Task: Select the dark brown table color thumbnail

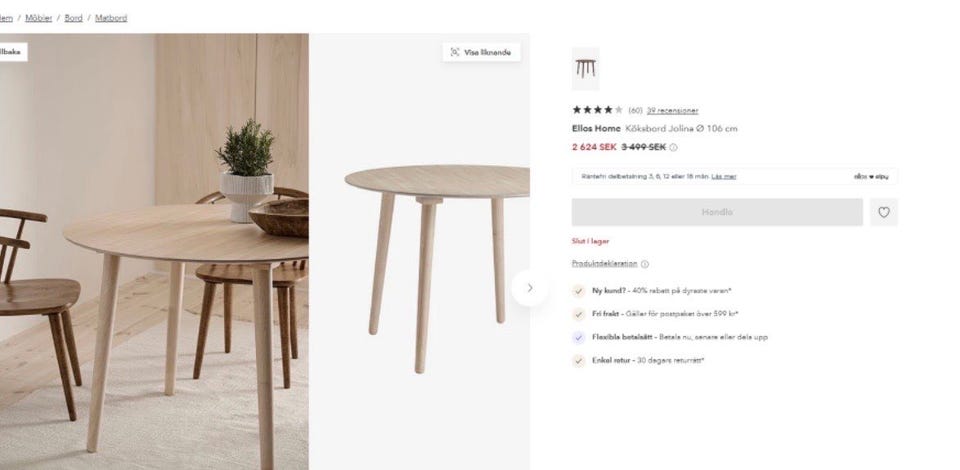Action: [585, 69]
